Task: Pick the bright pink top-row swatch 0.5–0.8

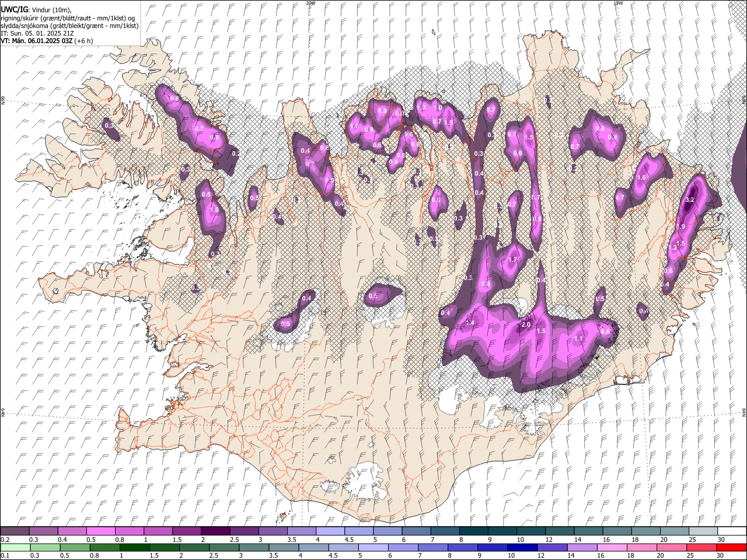Action: pyautogui.click(x=100, y=531)
